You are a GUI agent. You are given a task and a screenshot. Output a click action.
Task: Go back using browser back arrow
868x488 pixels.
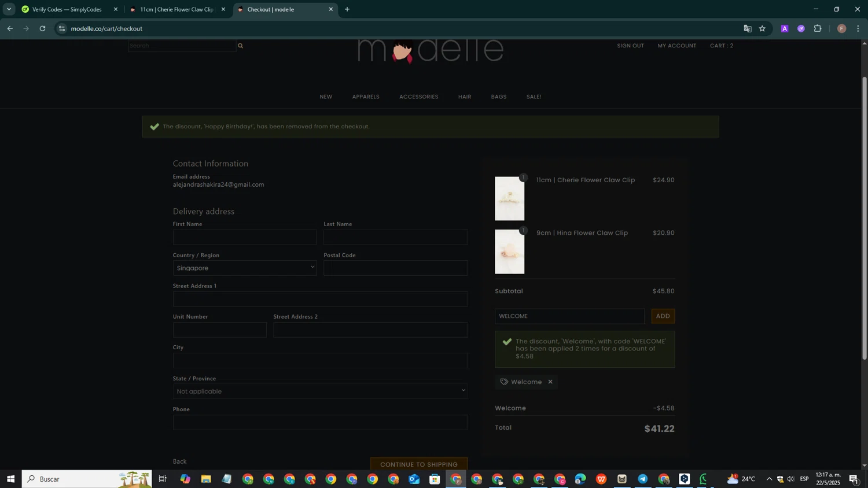[x=10, y=28]
